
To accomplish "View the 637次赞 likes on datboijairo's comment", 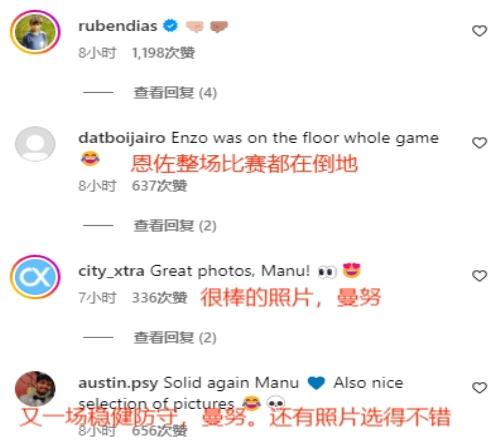I will click(x=159, y=186).
